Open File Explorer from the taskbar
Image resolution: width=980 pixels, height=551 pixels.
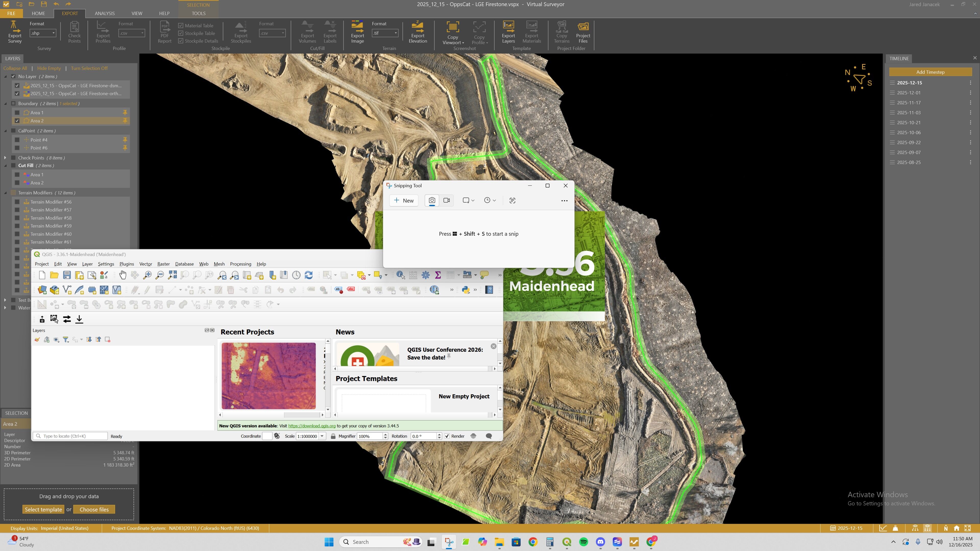[x=499, y=542]
